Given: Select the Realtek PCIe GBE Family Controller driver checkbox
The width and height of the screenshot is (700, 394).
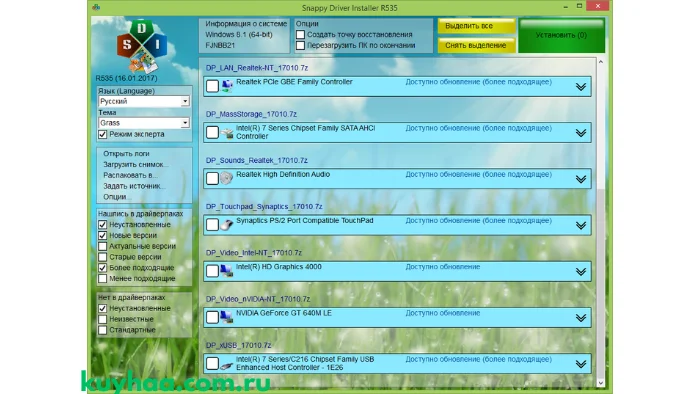Looking at the screenshot, I should click(212, 86).
